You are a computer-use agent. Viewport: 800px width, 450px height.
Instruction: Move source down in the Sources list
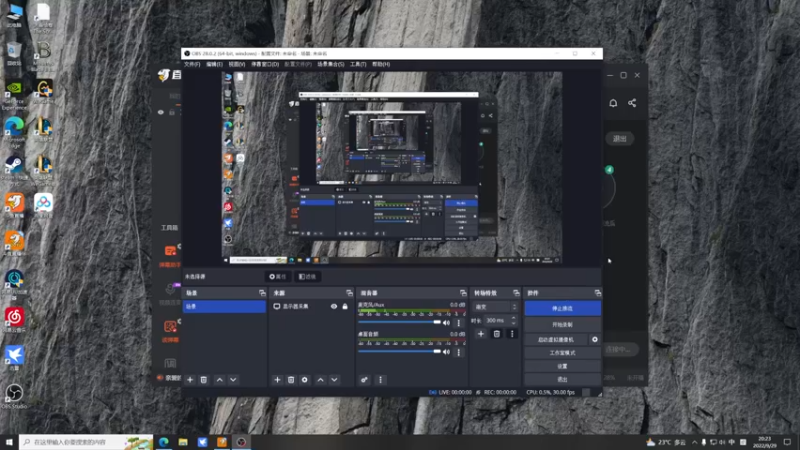pyautogui.click(x=334, y=380)
